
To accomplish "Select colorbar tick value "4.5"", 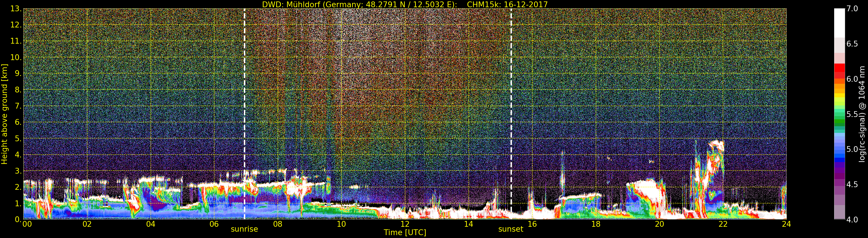I will (852, 185).
